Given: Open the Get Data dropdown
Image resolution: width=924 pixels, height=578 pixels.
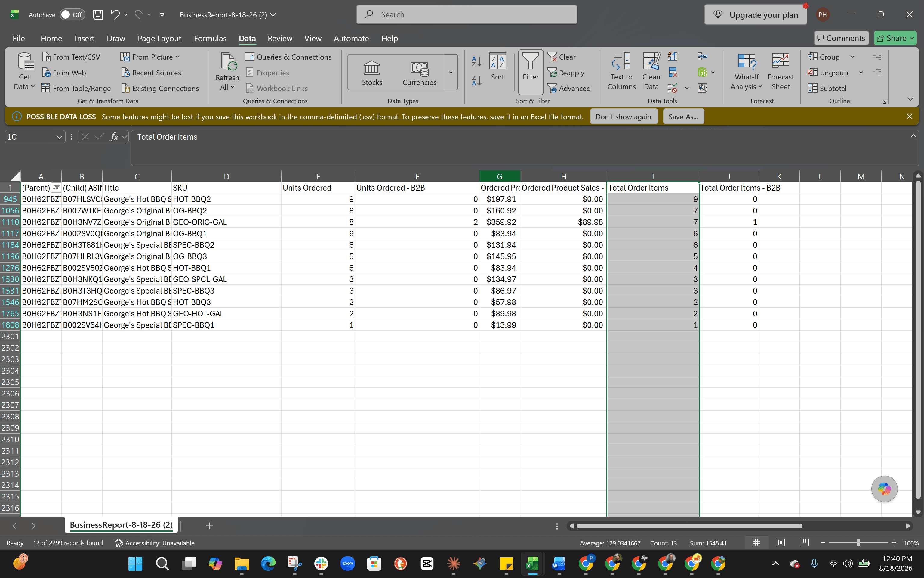Looking at the screenshot, I should [24, 71].
